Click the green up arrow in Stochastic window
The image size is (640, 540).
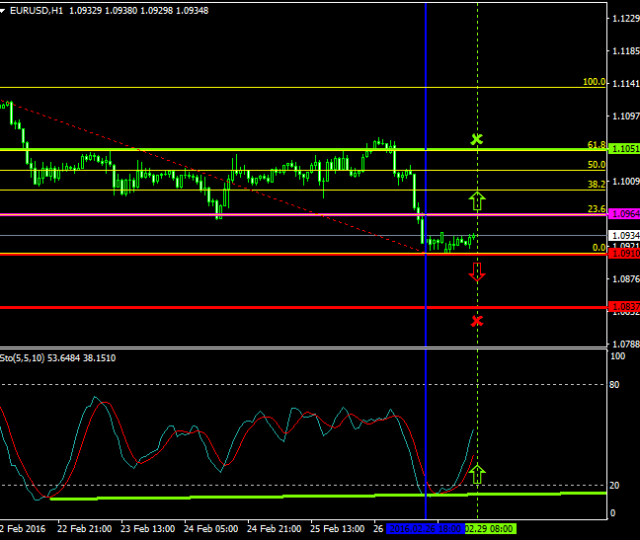477,473
